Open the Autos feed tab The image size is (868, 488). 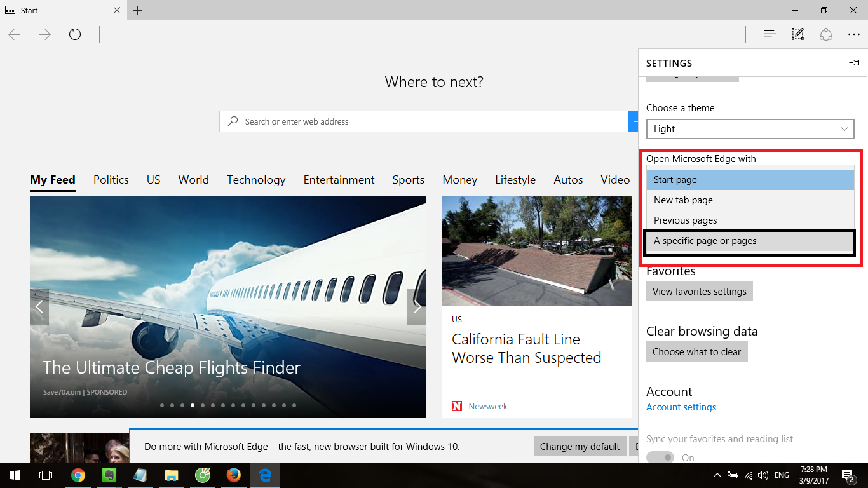tap(568, 180)
